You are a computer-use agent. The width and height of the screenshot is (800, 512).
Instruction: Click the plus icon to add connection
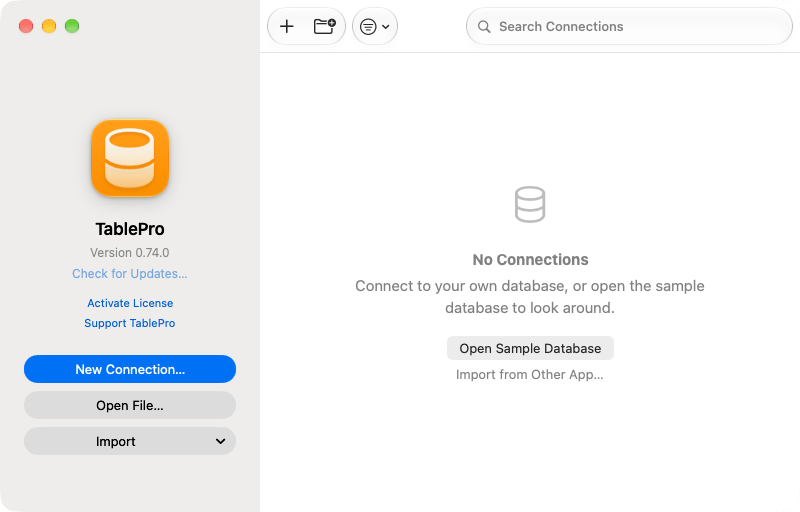coord(287,26)
